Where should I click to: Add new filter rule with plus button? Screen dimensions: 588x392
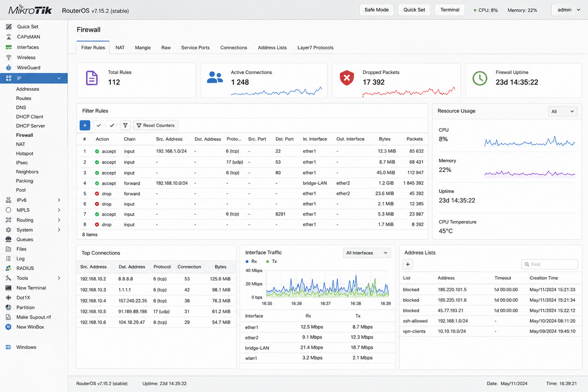click(85, 125)
